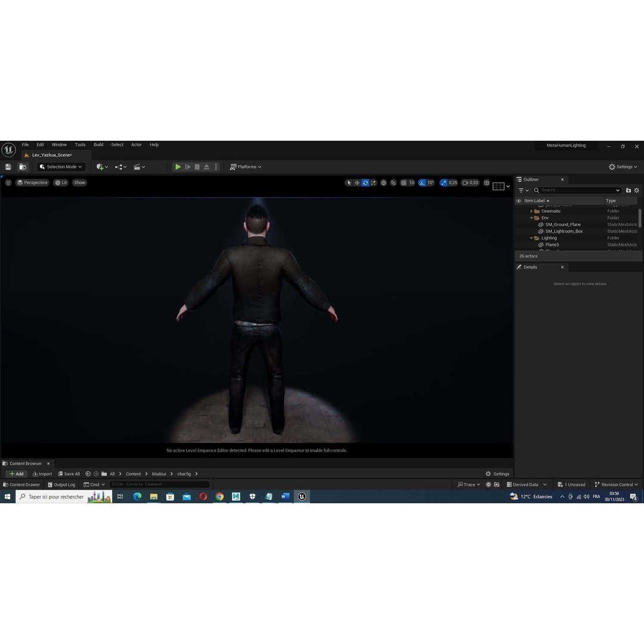The width and height of the screenshot is (644, 644).
Task: Open the Cinematics clapperboard dropdown
Action: 139,167
